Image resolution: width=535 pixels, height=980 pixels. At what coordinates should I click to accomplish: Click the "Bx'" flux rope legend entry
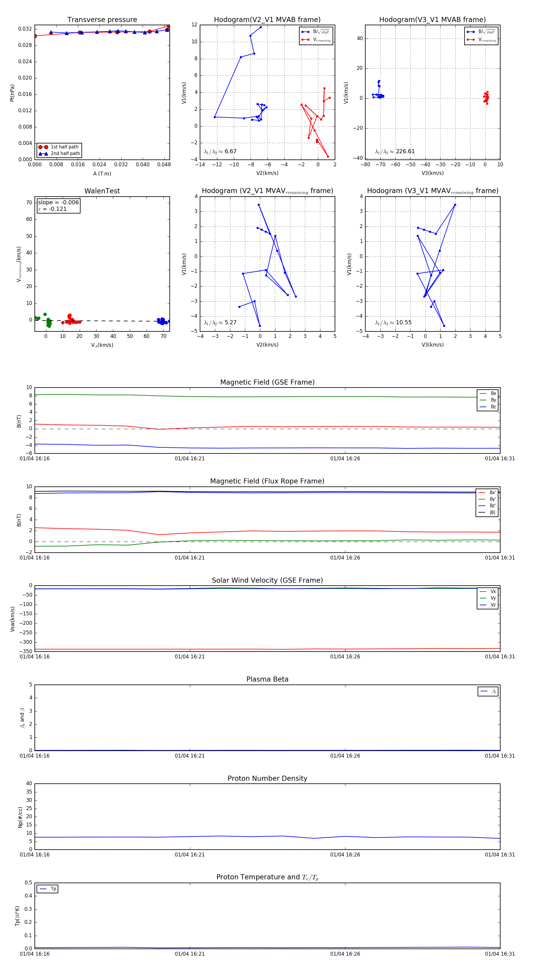[487, 493]
